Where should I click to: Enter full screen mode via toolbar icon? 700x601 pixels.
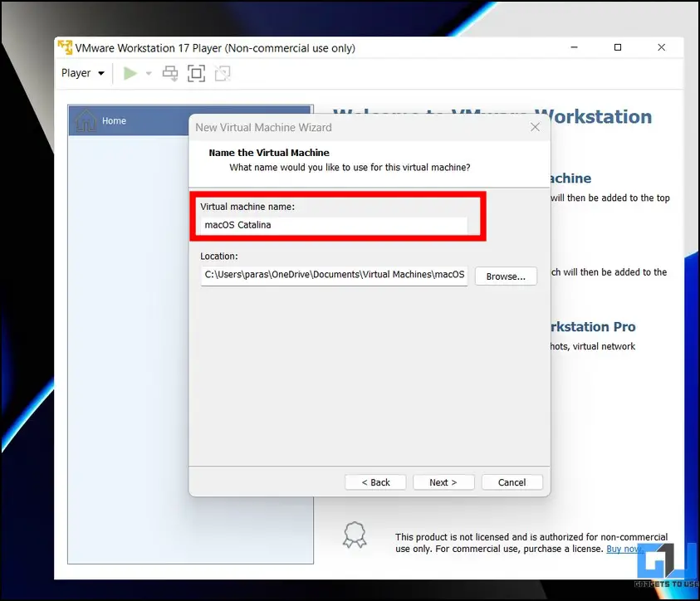[x=196, y=73]
